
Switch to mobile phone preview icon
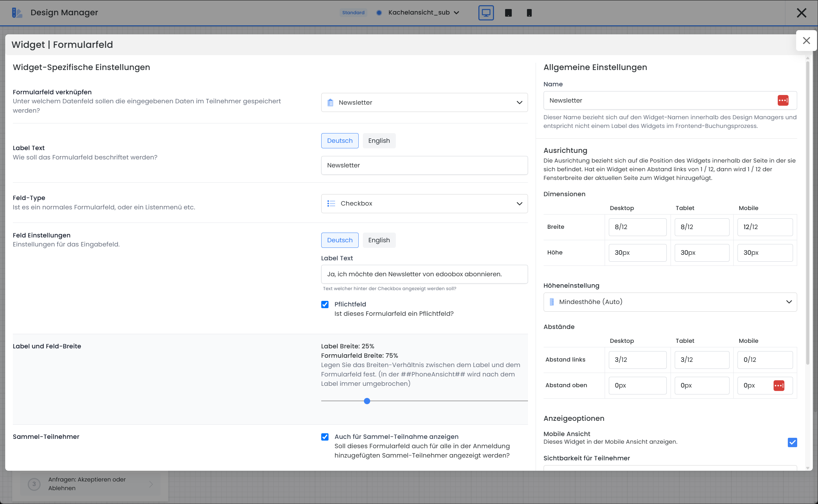pos(529,13)
